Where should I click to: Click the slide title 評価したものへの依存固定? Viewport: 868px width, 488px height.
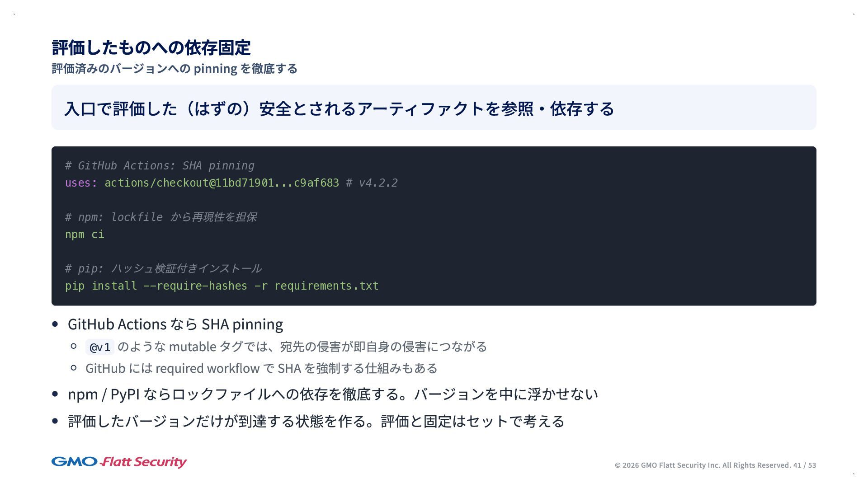click(151, 48)
